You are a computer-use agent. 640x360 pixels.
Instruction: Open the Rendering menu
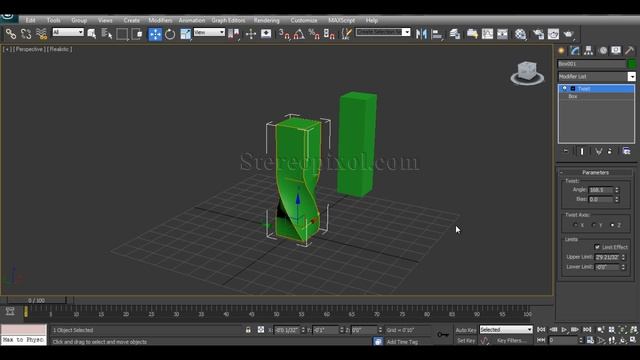(267, 20)
